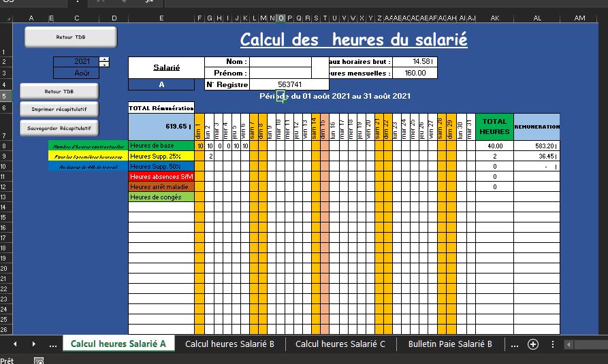This screenshot has width=608, height=364.
Task: Show hidden sheets via ellipsis before first tab
Action: point(53,344)
